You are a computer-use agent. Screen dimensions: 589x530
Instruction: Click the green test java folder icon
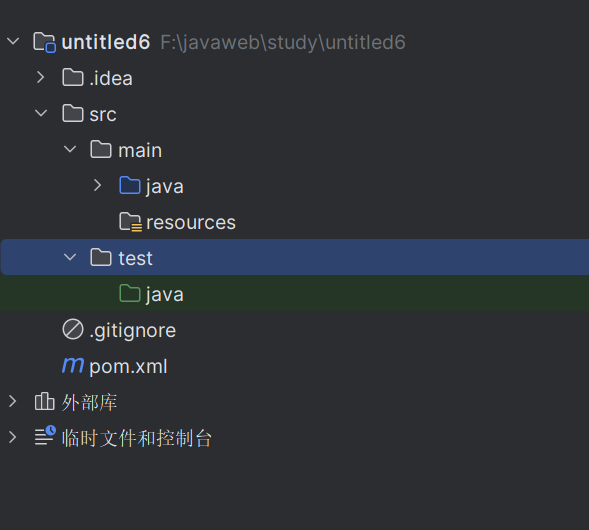(130, 293)
